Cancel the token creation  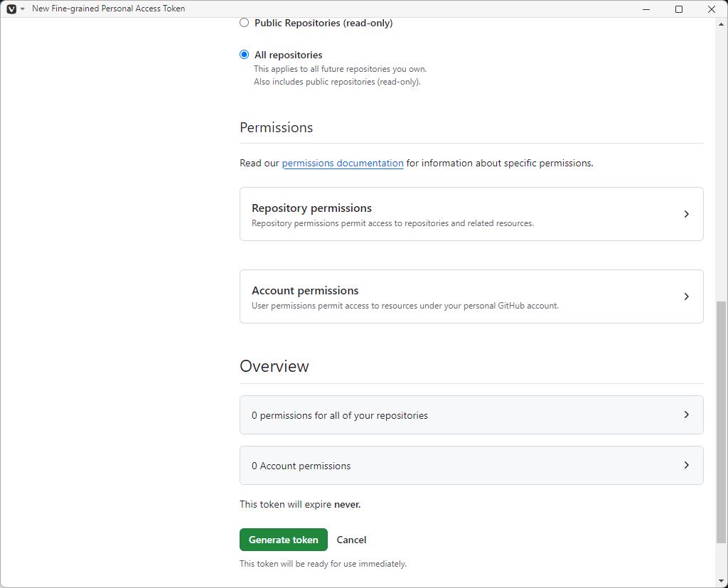(351, 540)
